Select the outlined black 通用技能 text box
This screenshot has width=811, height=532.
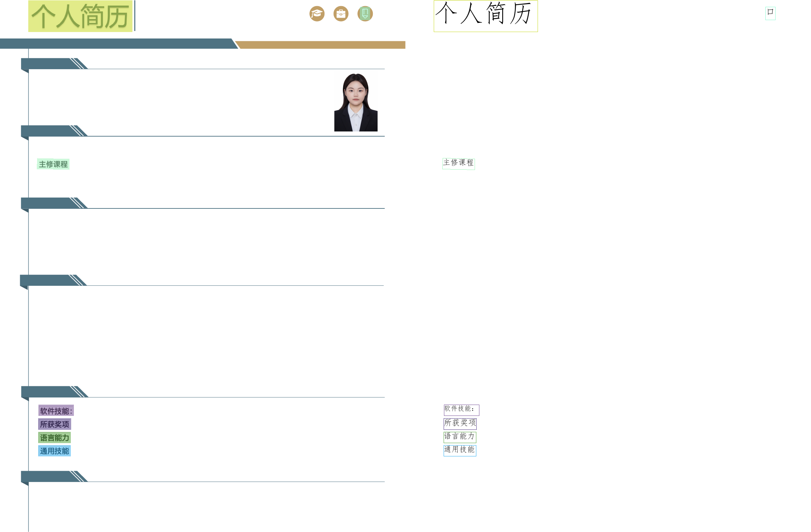[459, 450]
